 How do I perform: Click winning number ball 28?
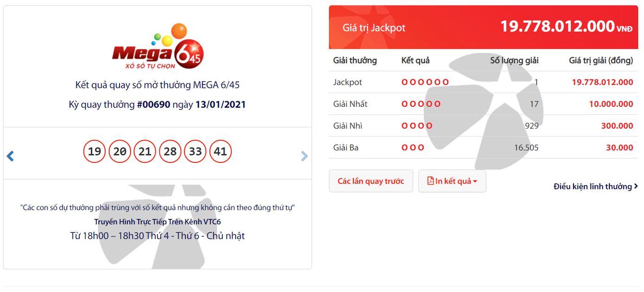pyautogui.click(x=170, y=152)
